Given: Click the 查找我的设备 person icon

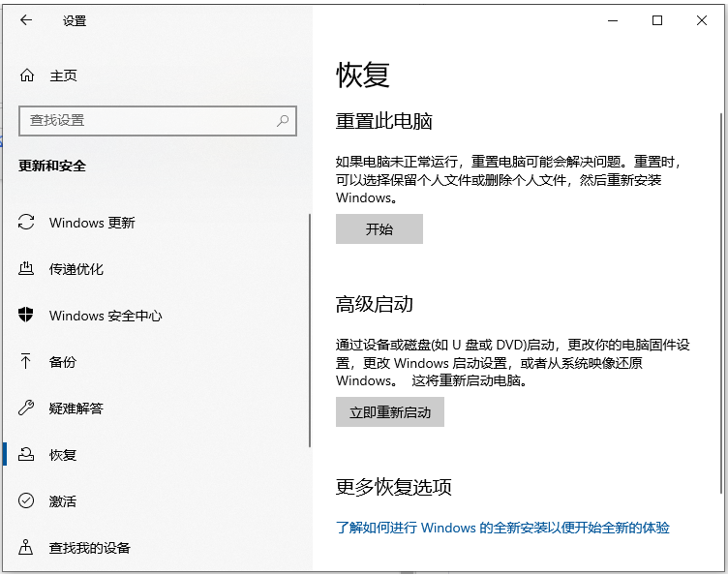Looking at the screenshot, I should pyautogui.click(x=27, y=548).
